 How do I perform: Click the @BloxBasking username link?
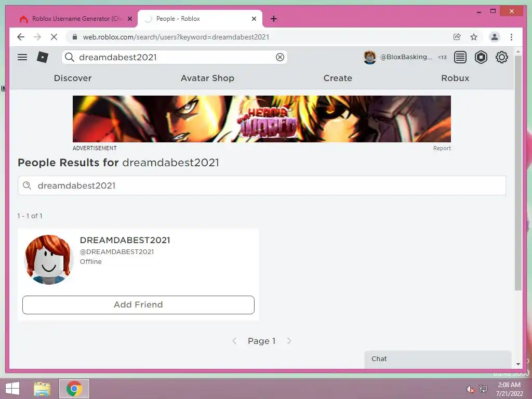406,57
